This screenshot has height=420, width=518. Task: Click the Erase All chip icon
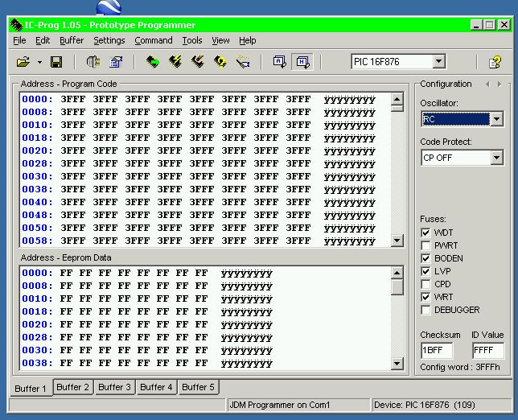click(x=198, y=62)
